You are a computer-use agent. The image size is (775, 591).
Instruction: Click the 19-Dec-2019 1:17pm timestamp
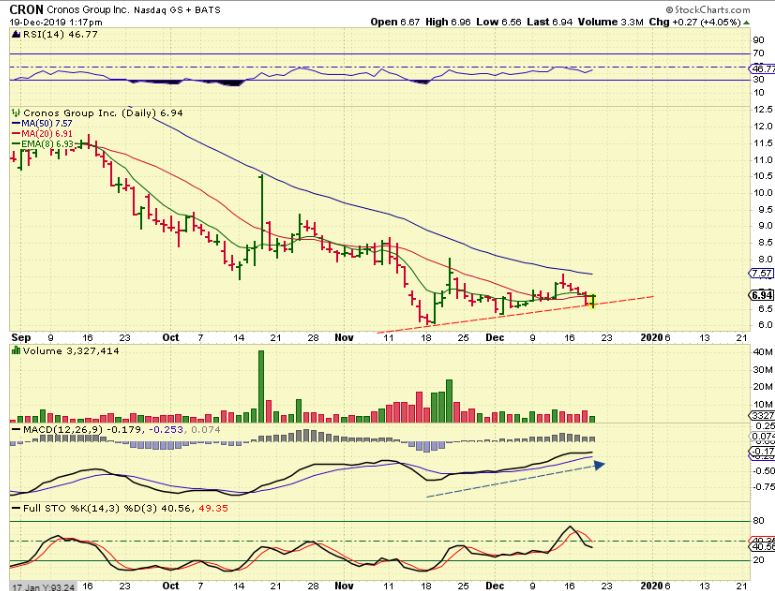click(x=56, y=22)
